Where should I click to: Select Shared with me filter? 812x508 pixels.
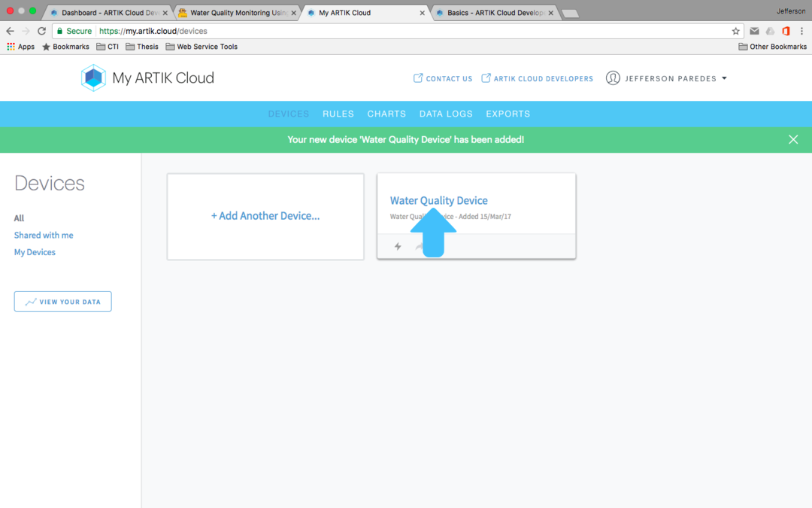tap(44, 236)
